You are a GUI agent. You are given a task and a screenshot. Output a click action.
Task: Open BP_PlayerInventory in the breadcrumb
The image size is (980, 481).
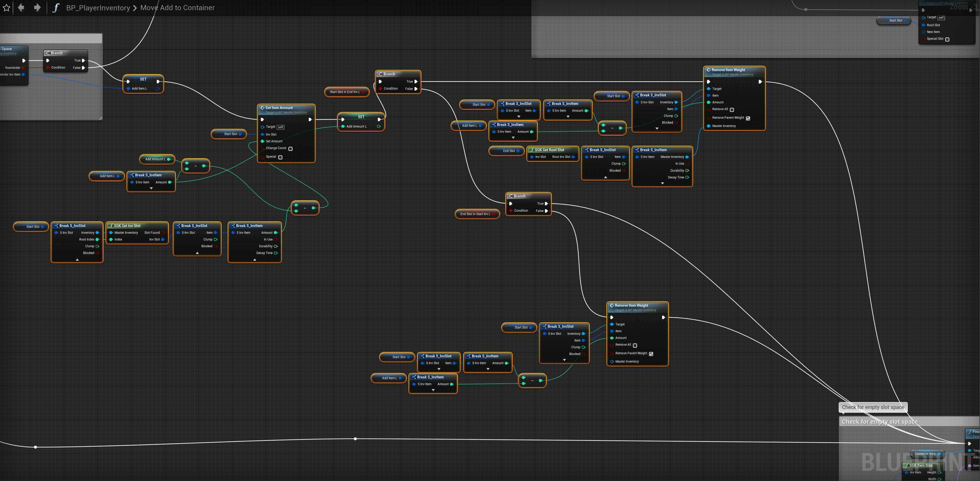(98, 8)
